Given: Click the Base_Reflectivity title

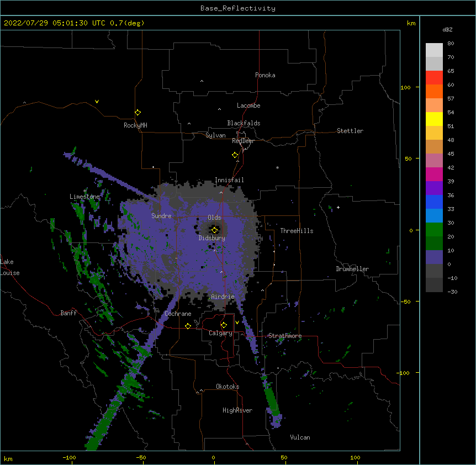Looking at the screenshot, I should [x=238, y=8].
